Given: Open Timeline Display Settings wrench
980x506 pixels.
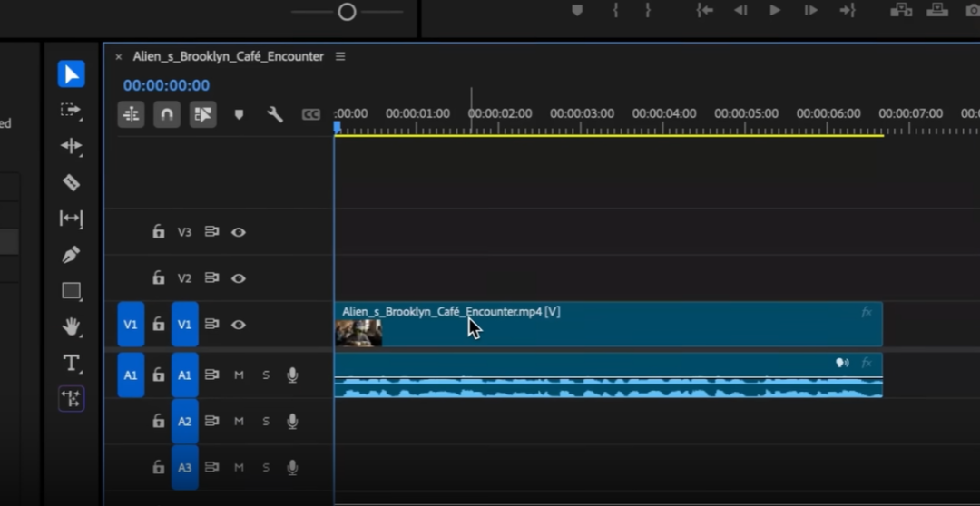Looking at the screenshot, I should (275, 114).
